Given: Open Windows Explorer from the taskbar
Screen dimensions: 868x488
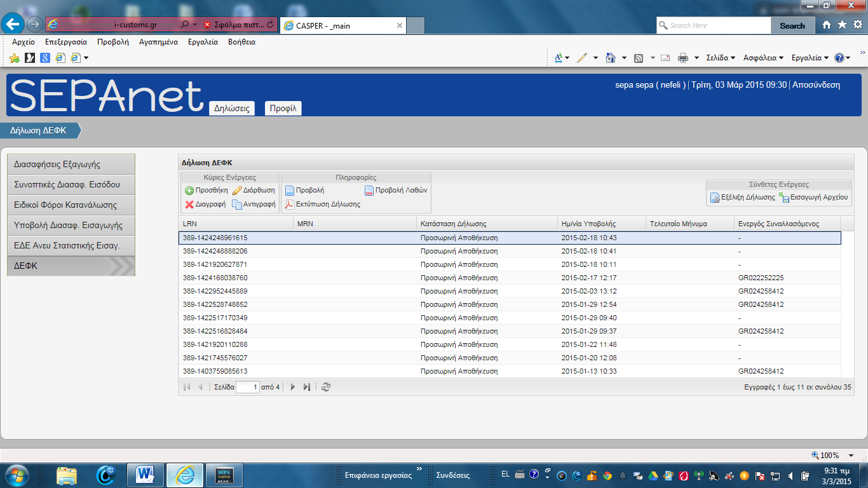Looking at the screenshot, I should click(67, 475).
